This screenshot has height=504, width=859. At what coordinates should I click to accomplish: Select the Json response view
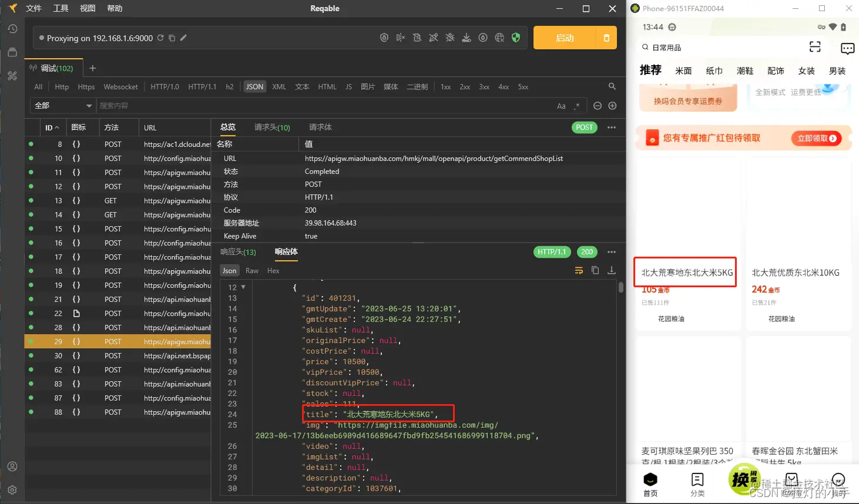point(229,271)
